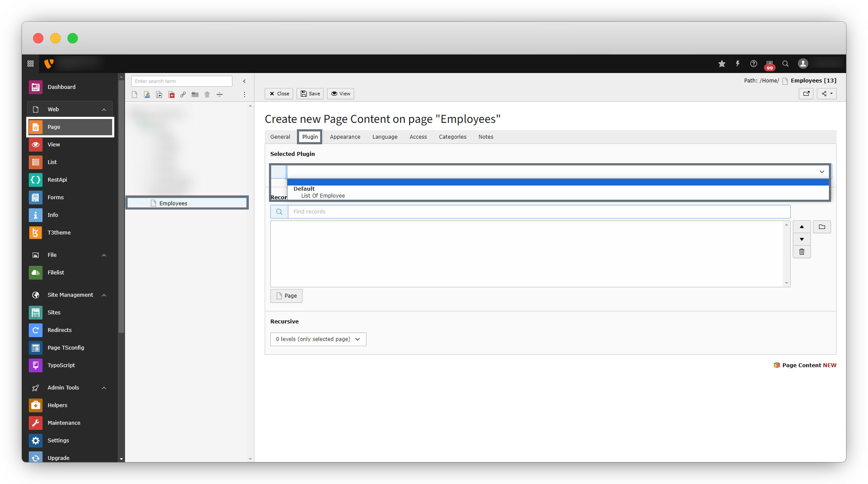Collapse the page tree panel chevron

(x=245, y=81)
